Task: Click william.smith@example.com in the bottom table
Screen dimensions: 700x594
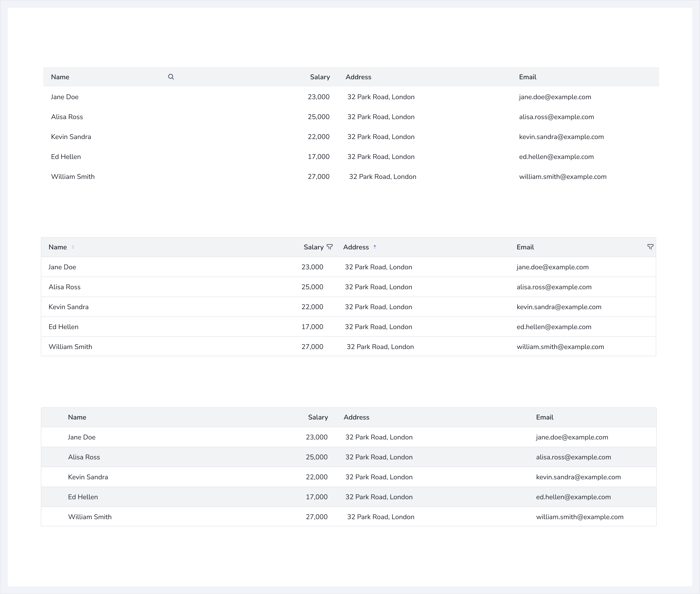Action: (x=579, y=517)
